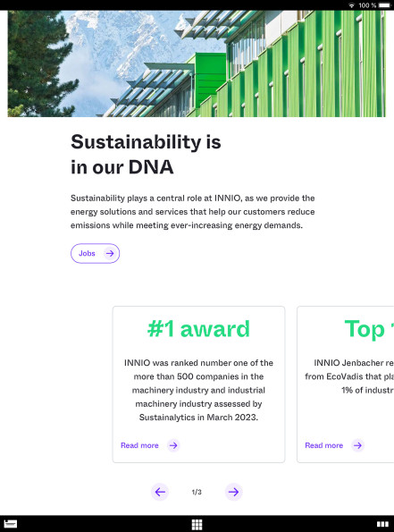The image size is (394, 532).
Task: Click the Sustainalytics March 2023 description text
Action: (198, 390)
